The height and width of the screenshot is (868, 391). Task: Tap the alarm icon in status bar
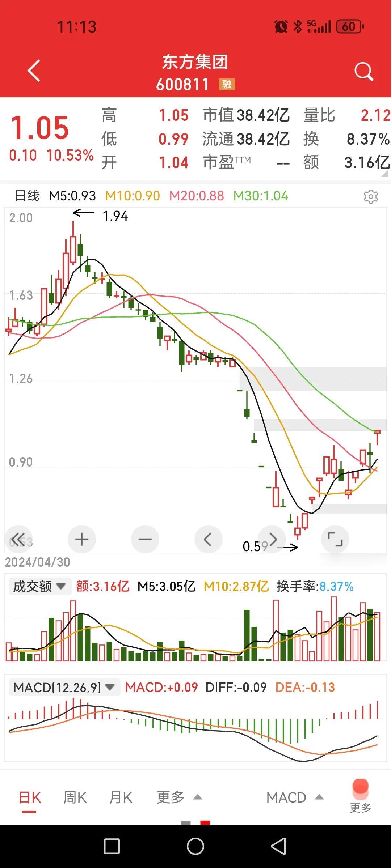281,26
